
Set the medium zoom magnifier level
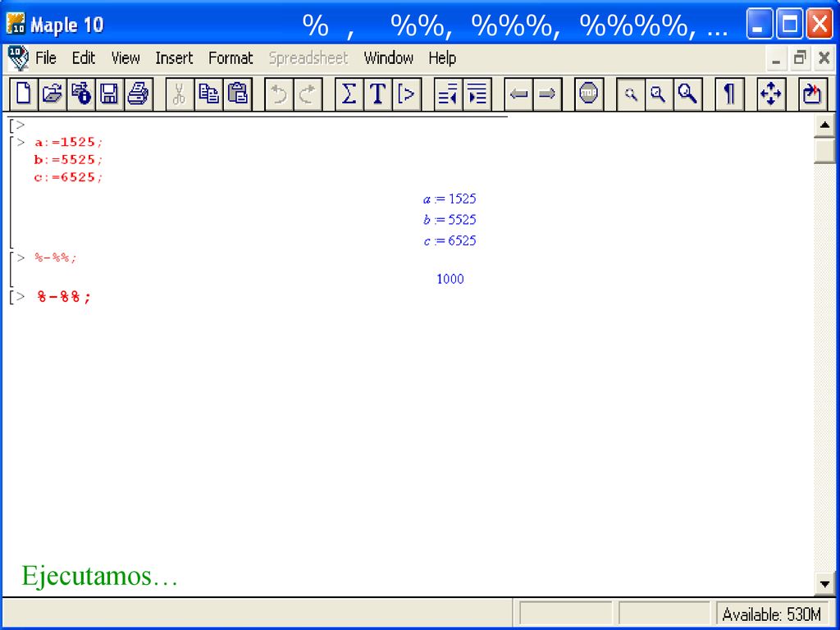click(x=659, y=94)
